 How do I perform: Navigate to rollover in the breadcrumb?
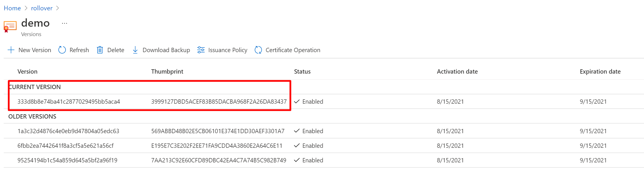(42, 8)
